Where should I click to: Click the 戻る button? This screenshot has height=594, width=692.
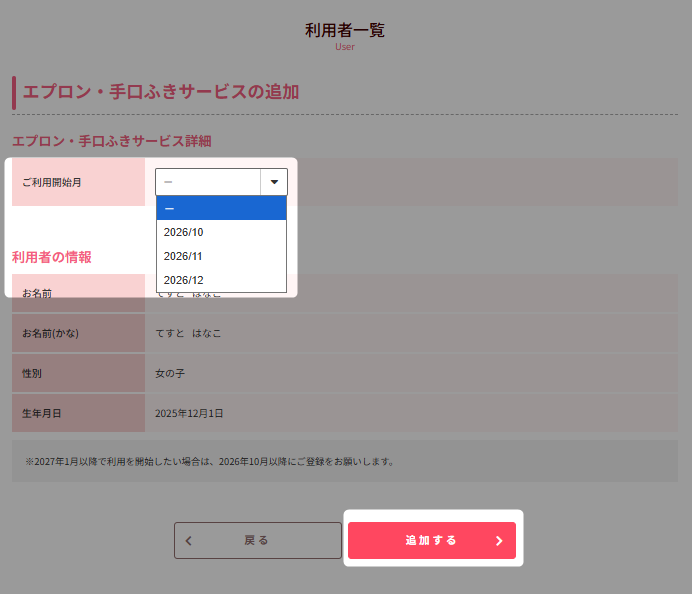coord(258,540)
